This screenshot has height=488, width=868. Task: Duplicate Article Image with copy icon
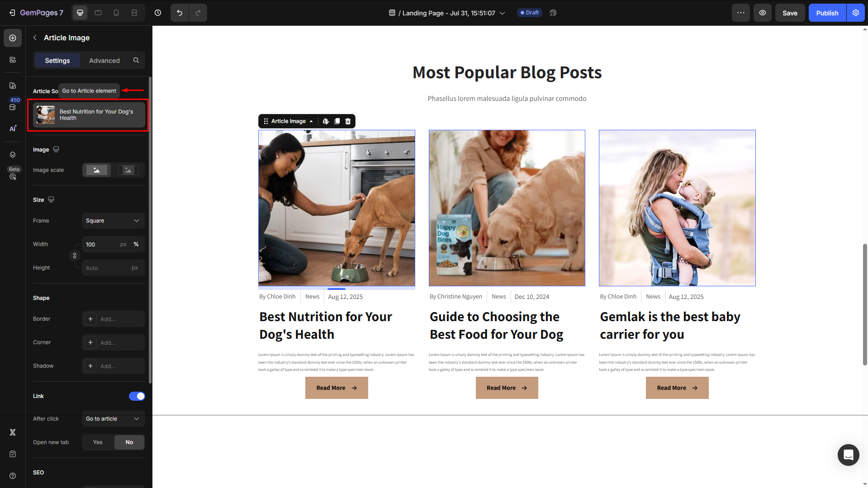337,121
